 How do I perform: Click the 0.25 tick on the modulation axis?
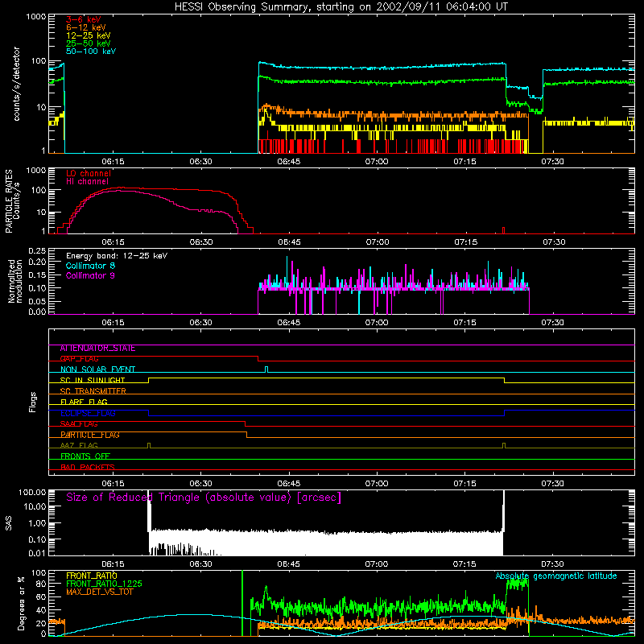[x=37, y=250]
